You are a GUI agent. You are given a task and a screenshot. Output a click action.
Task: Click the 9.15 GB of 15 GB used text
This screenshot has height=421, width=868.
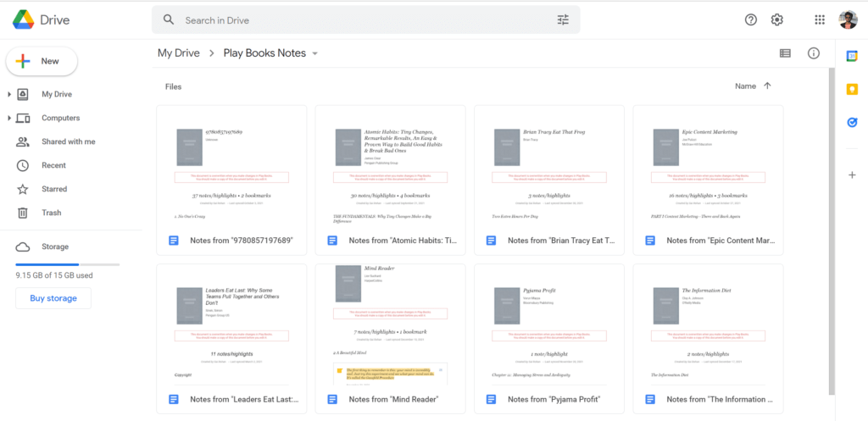tap(54, 275)
